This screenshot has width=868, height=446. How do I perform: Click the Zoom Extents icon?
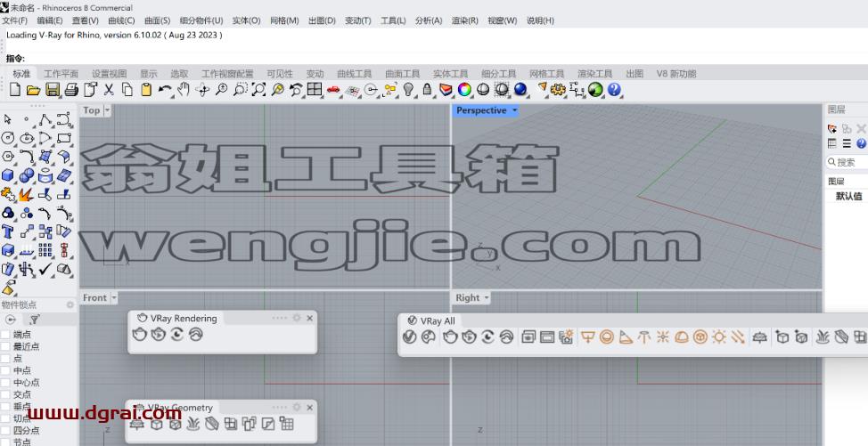258,90
